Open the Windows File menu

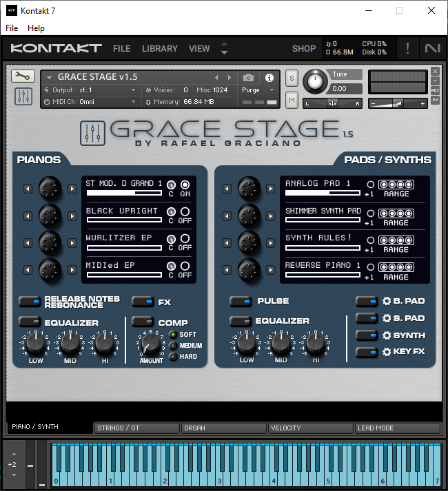point(12,28)
